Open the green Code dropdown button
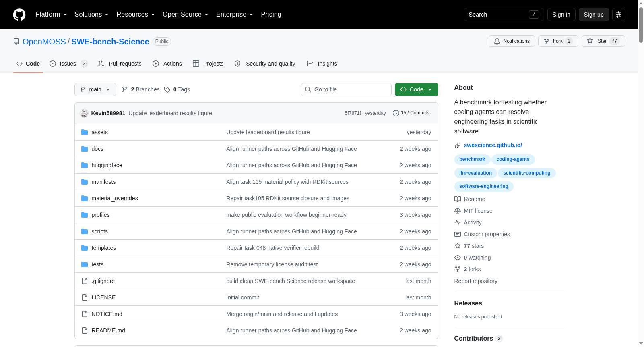The height and width of the screenshot is (347, 644). [x=417, y=89]
